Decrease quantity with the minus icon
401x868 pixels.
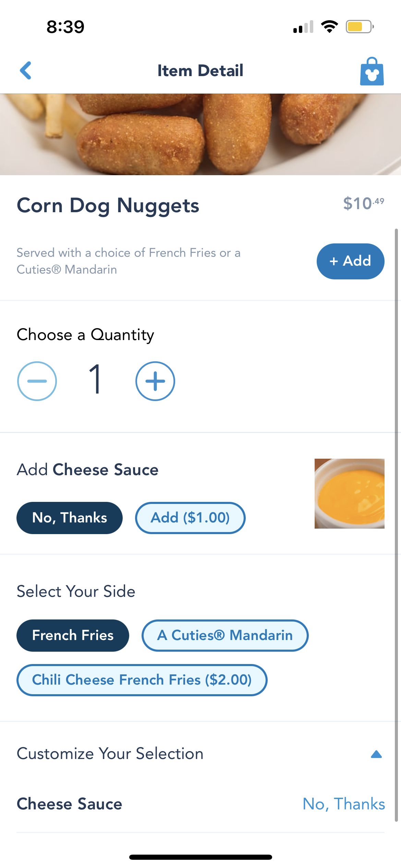[37, 381]
